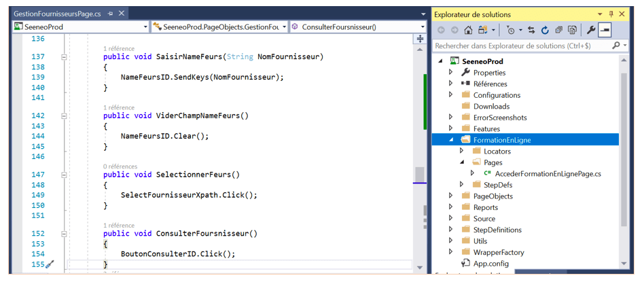The width and height of the screenshot is (644, 282).
Task: Open the SeeneoProd project dropdown in navigation bar
Action: point(145,27)
